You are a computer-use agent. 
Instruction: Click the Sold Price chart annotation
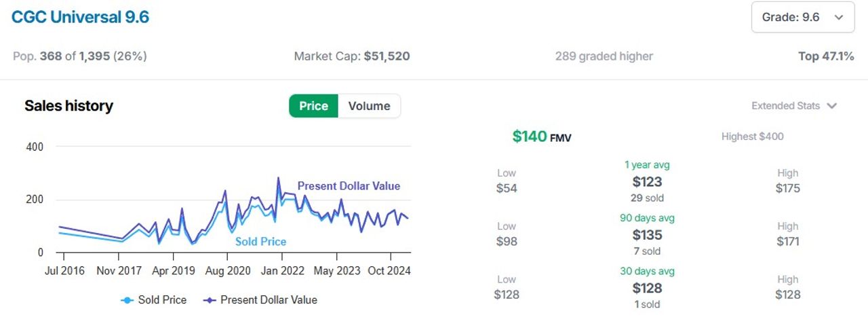click(x=260, y=242)
